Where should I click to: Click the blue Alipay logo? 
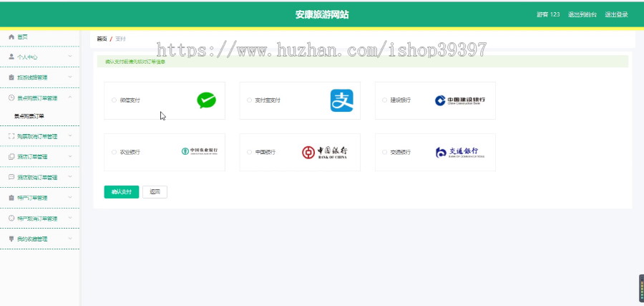[342, 100]
